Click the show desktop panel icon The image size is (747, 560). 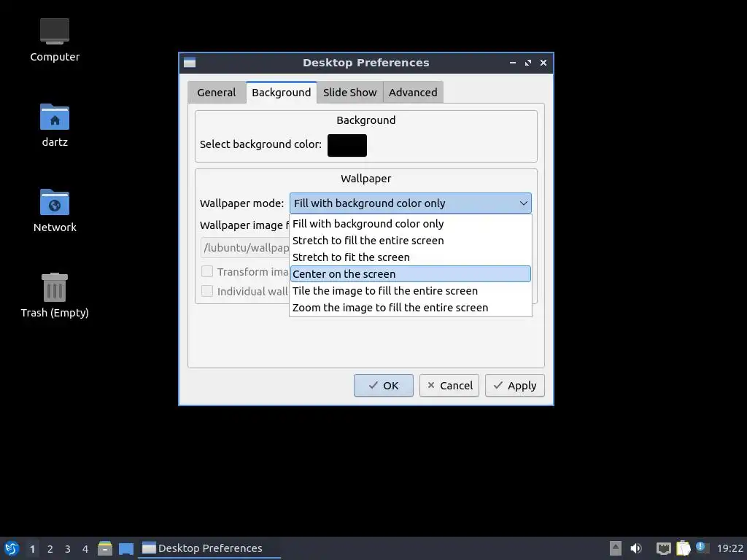[125, 548]
